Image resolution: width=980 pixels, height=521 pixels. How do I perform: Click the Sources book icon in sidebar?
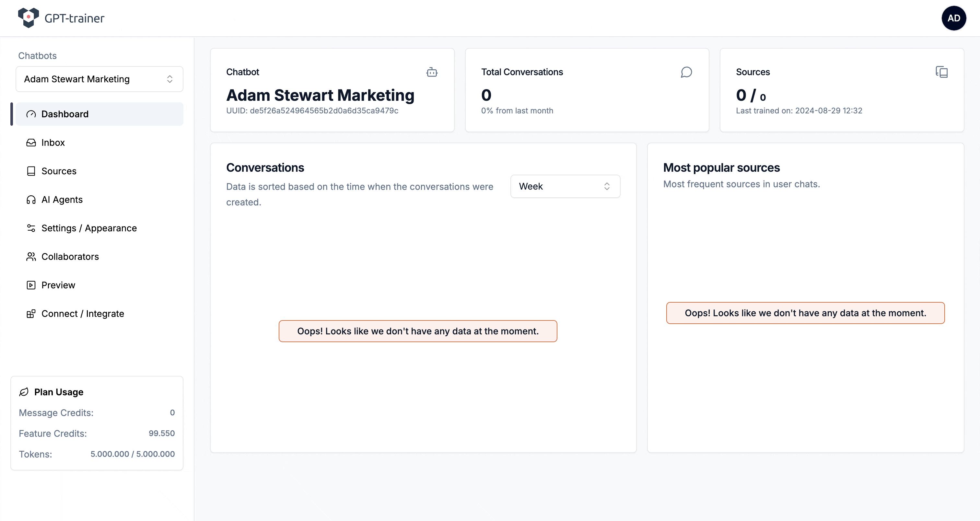point(31,171)
